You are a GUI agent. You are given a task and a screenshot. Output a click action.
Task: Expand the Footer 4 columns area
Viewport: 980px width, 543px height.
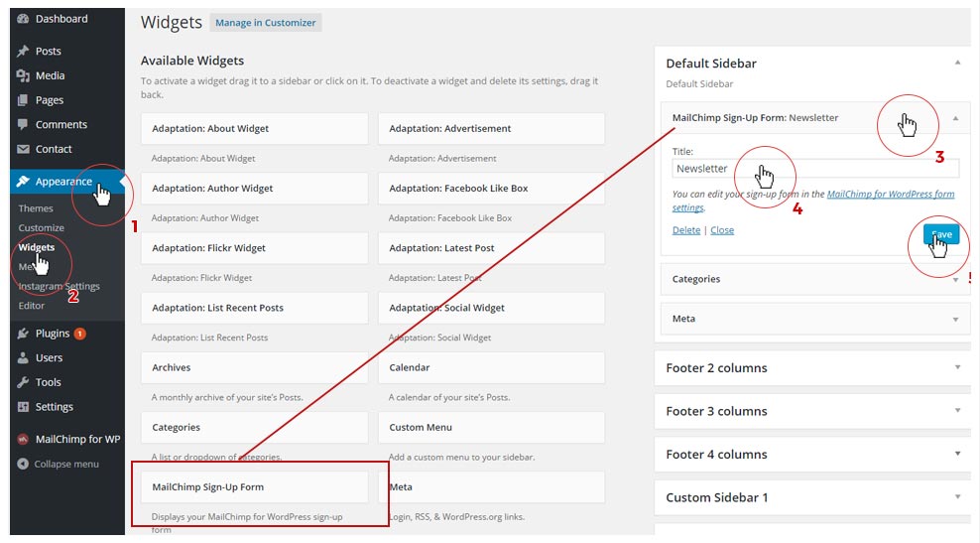point(957,454)
